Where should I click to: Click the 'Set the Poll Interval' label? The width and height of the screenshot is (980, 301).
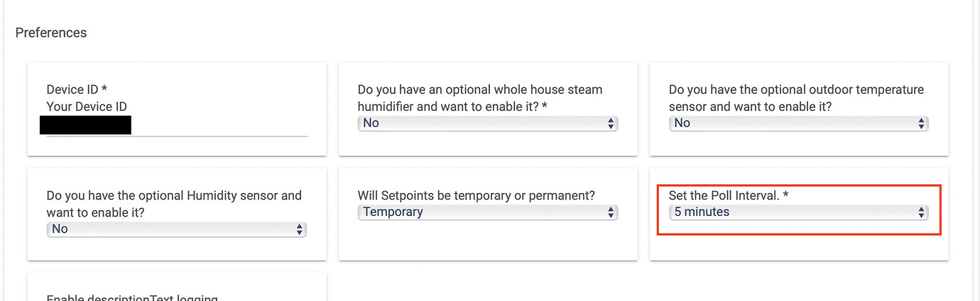click(x=724, y=195)
